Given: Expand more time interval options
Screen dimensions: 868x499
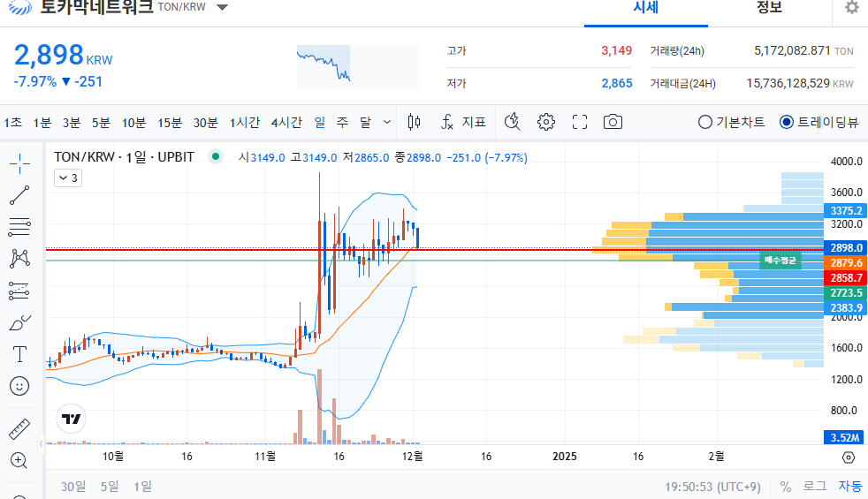Looking at the screenshot, I should pyautogui.click(x=387, y=122).
